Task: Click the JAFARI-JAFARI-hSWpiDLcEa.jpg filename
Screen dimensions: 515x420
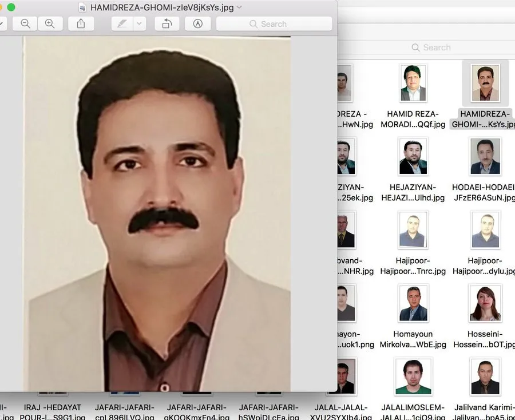Action: pos(269,412)
